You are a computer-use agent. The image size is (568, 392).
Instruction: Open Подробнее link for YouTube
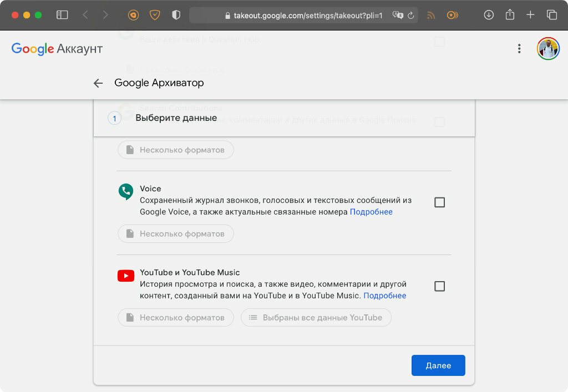click(x=385, y=296)
